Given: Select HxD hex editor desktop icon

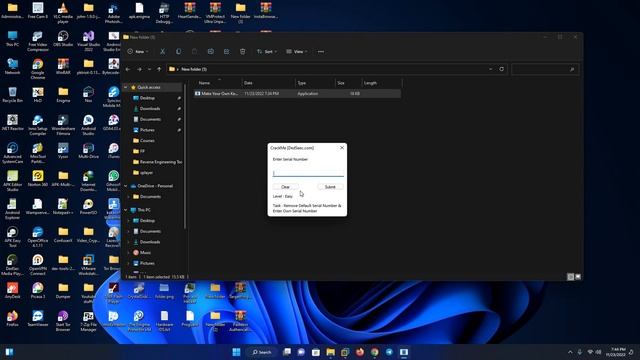Looking at the screenshot, I should [38, 95].
